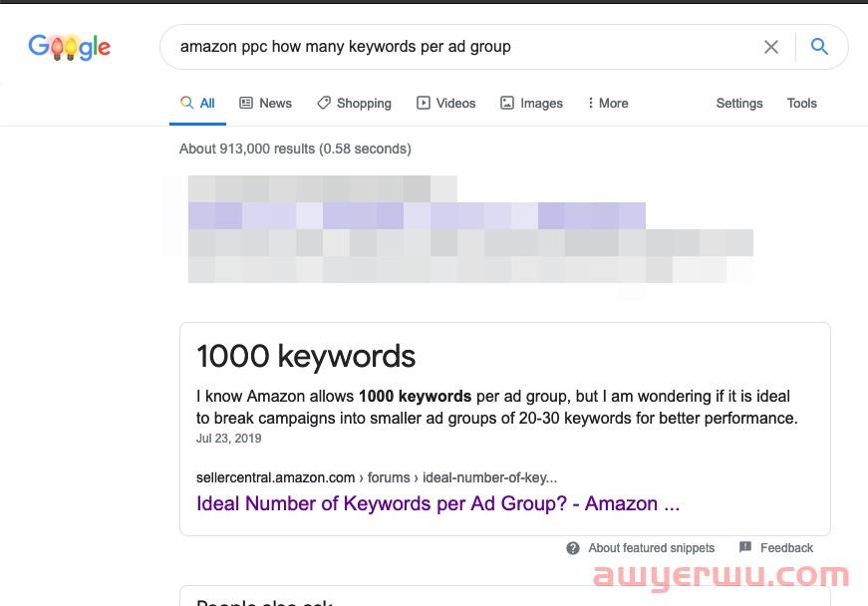Screen dimensions: 868x606
Task: Click the Feedback flag icon
Action: [745, 547]
